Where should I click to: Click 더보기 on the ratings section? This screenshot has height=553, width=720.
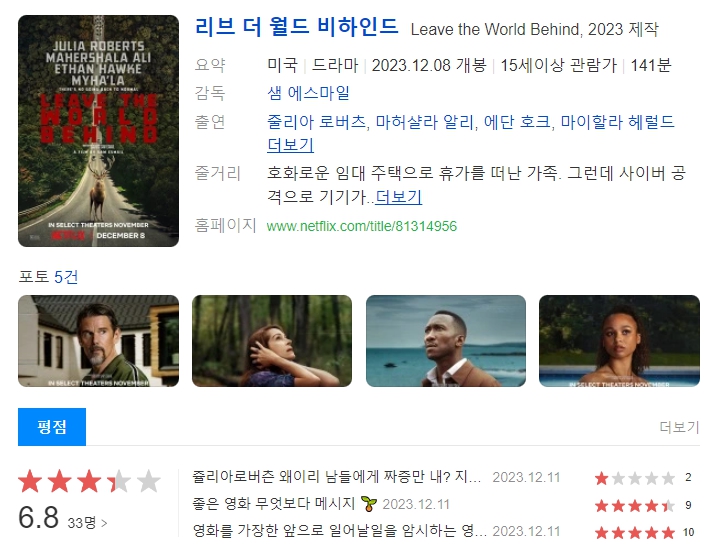tap(680, 427)
